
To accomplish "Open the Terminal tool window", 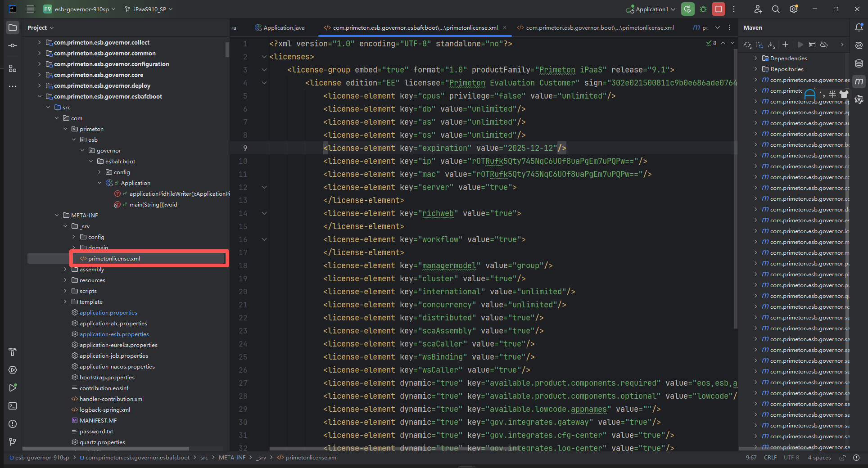I will [13, 406].
